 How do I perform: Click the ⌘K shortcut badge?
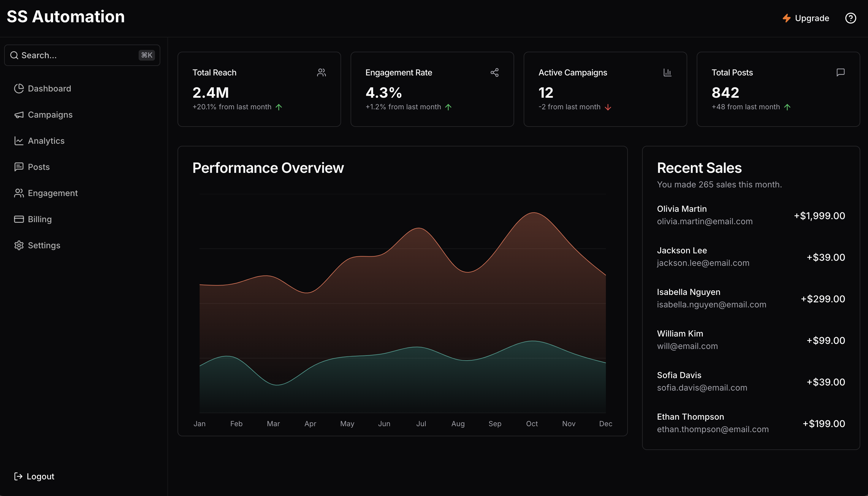click(147, 55)
